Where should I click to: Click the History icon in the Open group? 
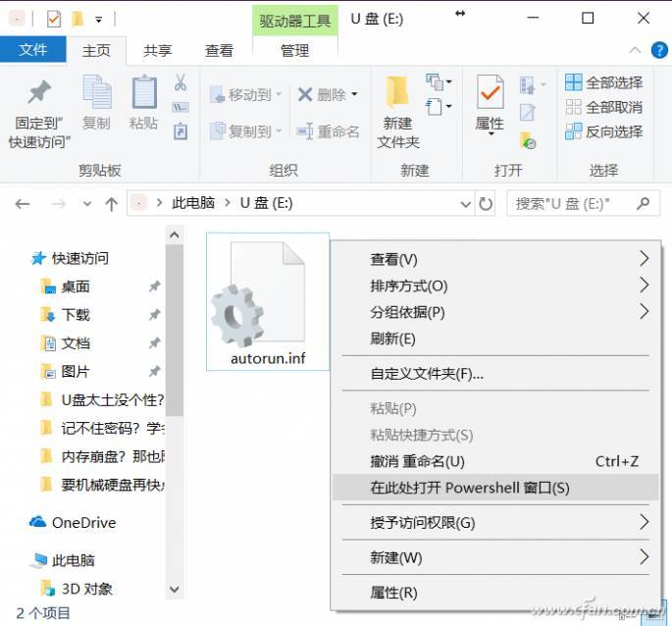[x=528, y=140]
